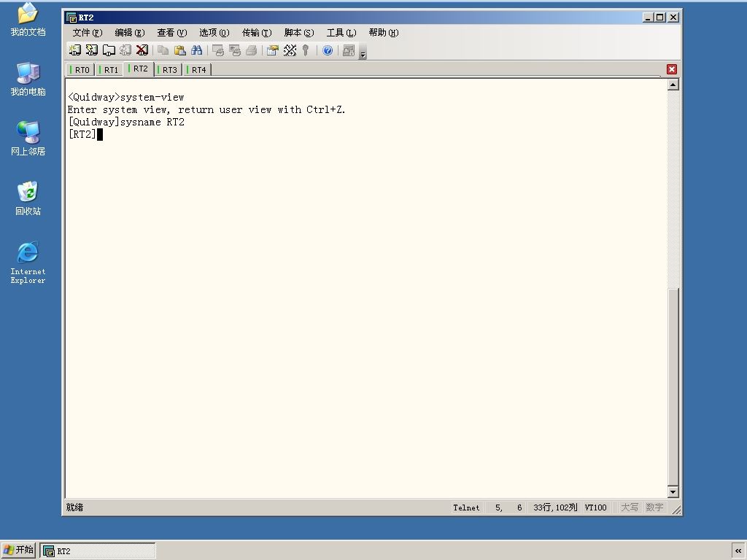Click the VT100 status bar entry
Viewport: 747px width, 560px height.
click(x=596, y=507)
